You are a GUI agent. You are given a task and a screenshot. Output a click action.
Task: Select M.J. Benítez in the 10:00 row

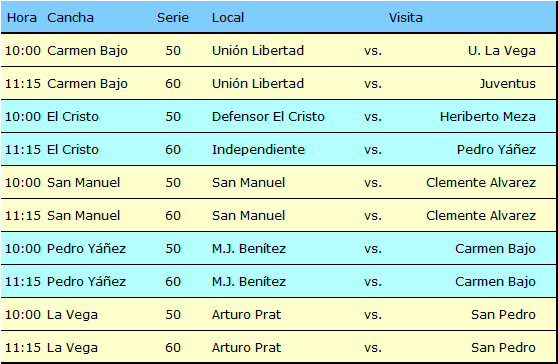[249, 249]
